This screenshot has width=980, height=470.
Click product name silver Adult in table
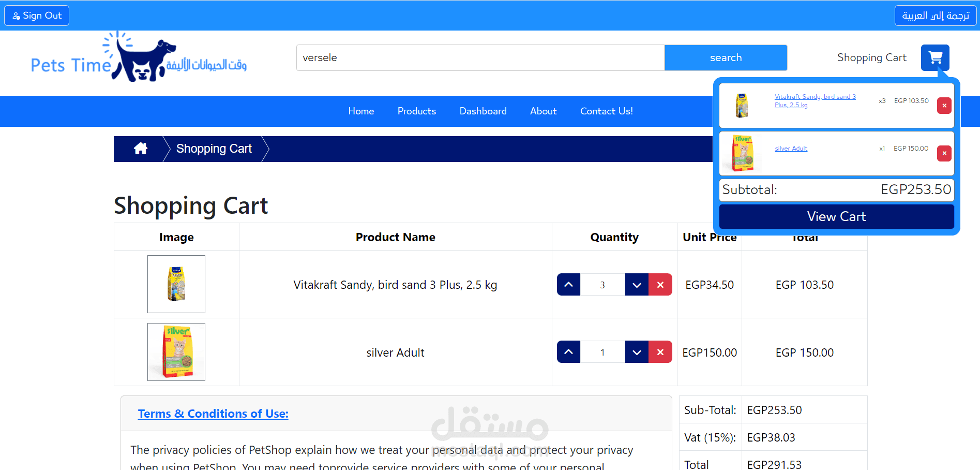(x=395, y=352)
